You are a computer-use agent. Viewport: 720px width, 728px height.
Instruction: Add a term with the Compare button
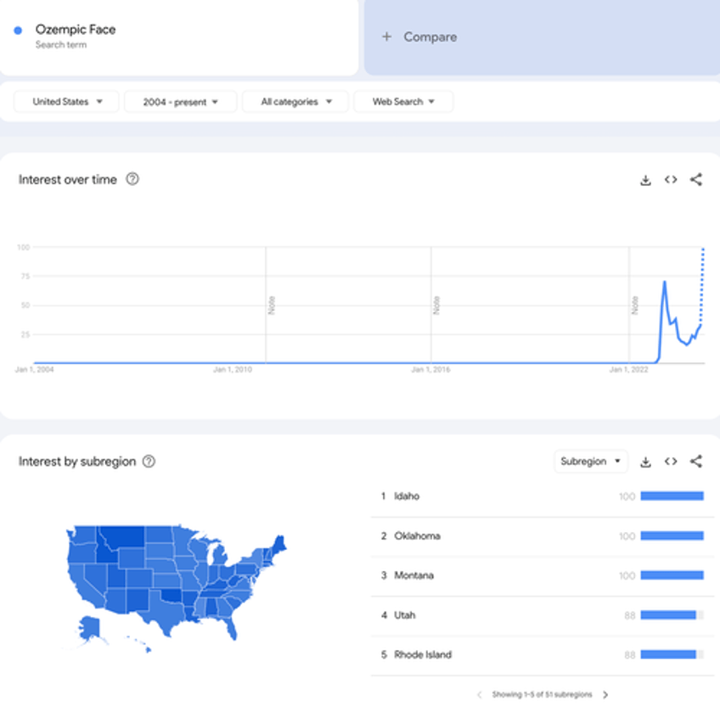(419, 36)
